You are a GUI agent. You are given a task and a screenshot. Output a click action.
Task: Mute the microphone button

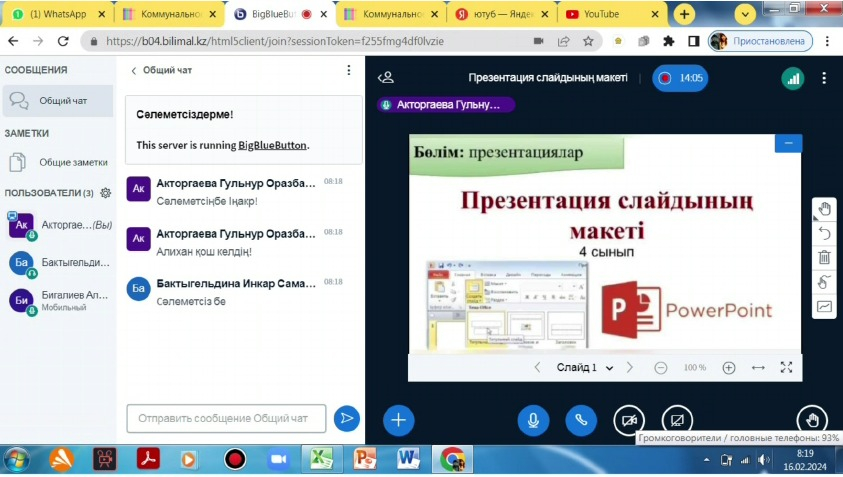(x=533, y=420)
